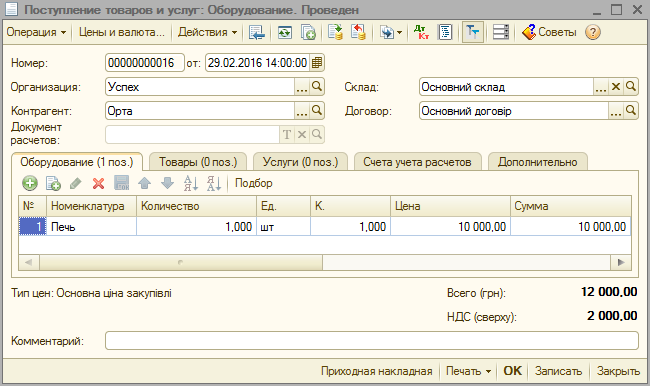Viewport: 650px width, 386px height.
Task: Sort table rows descending
Action: coord(214,183)
